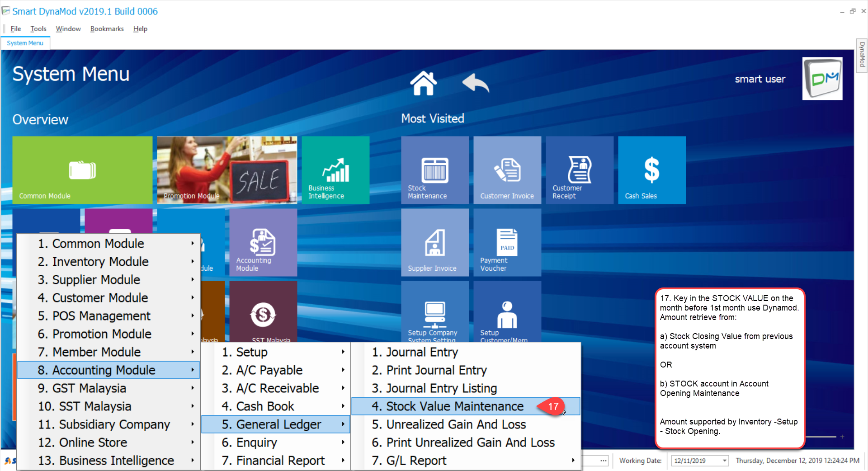Open the DynaMod side panel tab
The height and width of the screenshot is (471, 868).
[862, 55]
